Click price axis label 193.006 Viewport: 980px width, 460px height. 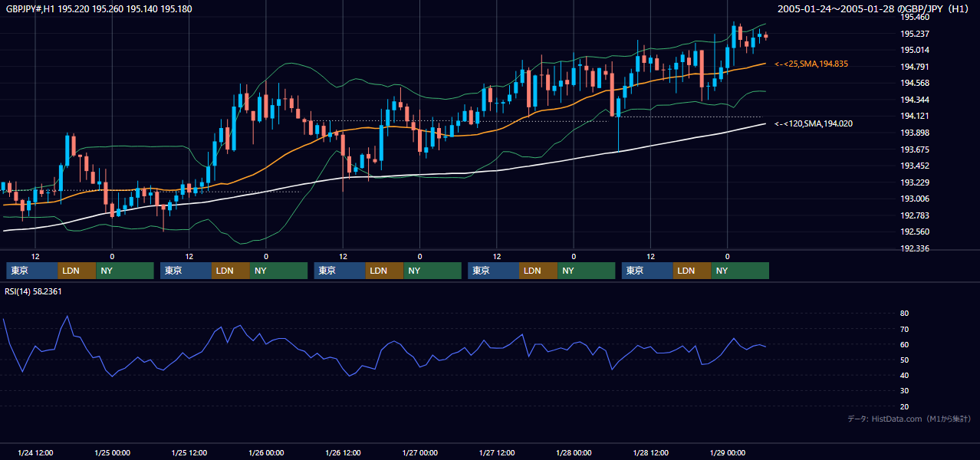[915, 199]
